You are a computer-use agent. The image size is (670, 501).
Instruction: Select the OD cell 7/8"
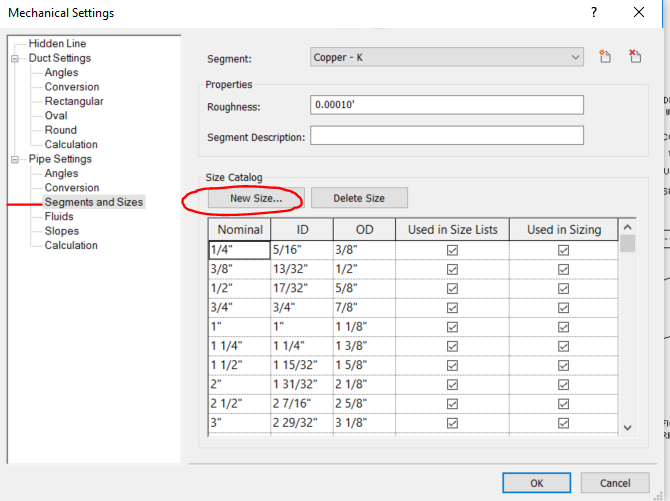coord(364,308)
